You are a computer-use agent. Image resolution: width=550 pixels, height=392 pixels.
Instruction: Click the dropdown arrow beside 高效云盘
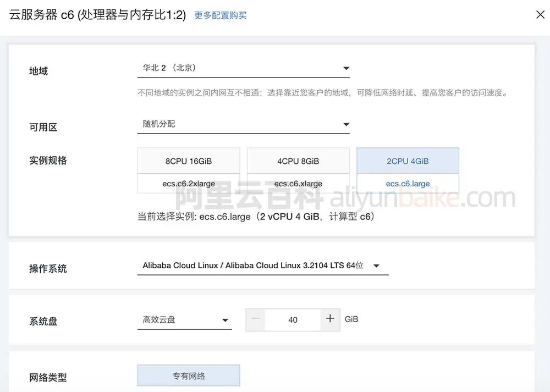tap(226, 319)
